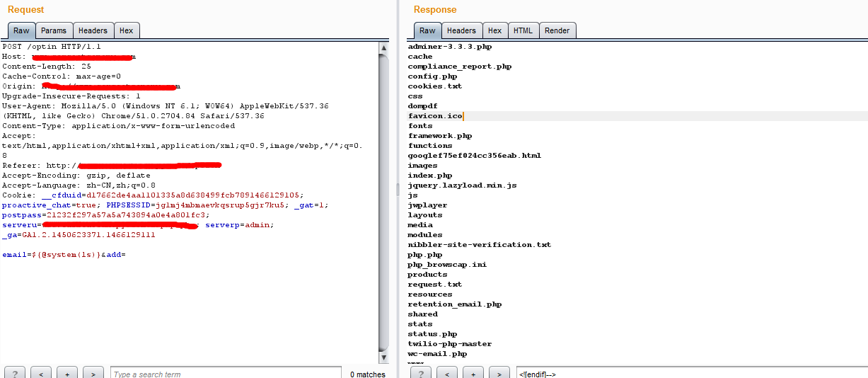Click 'nibbler-site-verification.txt' in the Response
Screen dimensions: 868x378
point(480,245)
